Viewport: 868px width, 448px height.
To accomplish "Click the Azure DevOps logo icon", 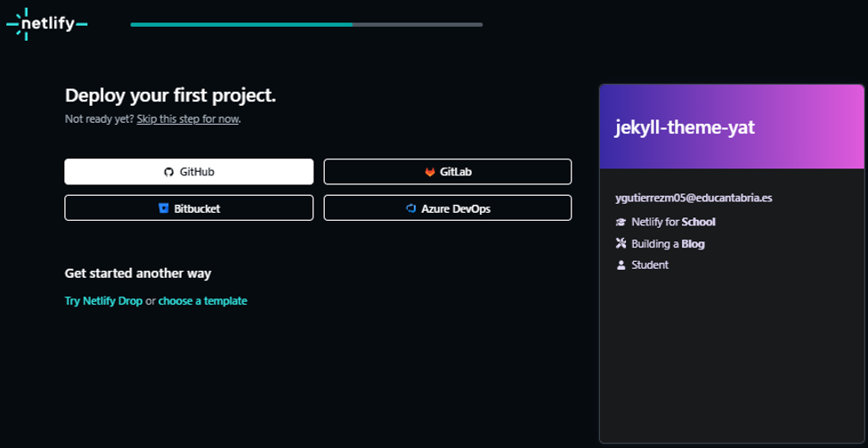I will pyautogui.click(x=411, y=208).
